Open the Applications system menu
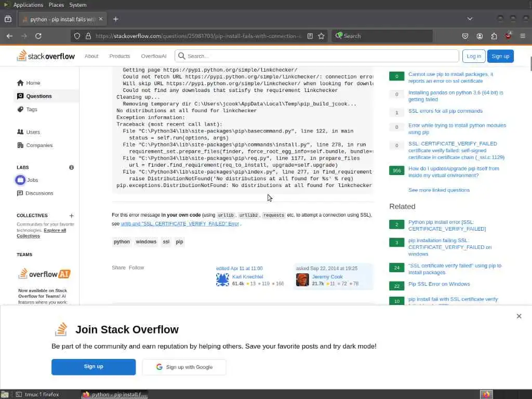 point(28,5)
